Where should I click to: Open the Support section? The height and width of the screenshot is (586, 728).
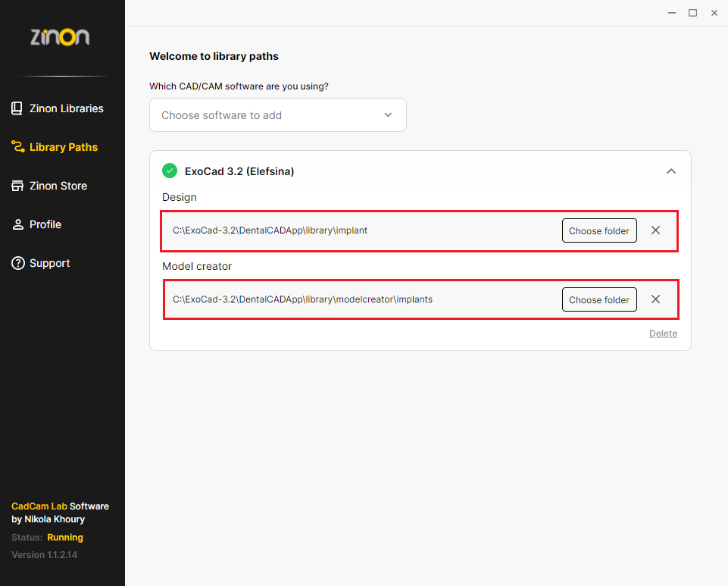pyautogui.click(x=40, y=263)
